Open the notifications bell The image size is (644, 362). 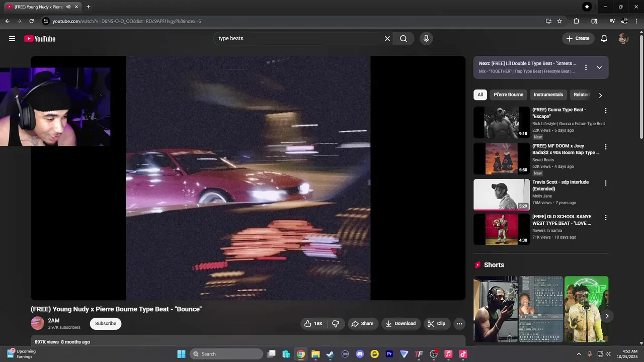(604, 39)
